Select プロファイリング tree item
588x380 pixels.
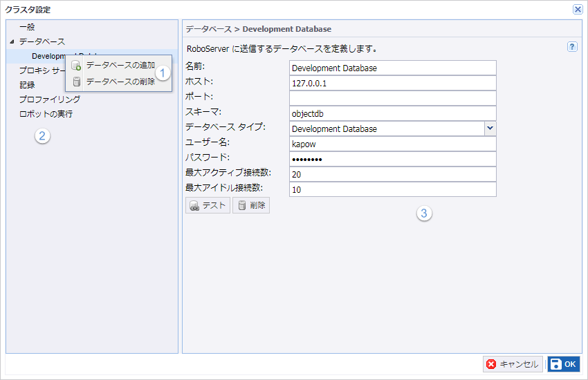click(x=49, y=99)
